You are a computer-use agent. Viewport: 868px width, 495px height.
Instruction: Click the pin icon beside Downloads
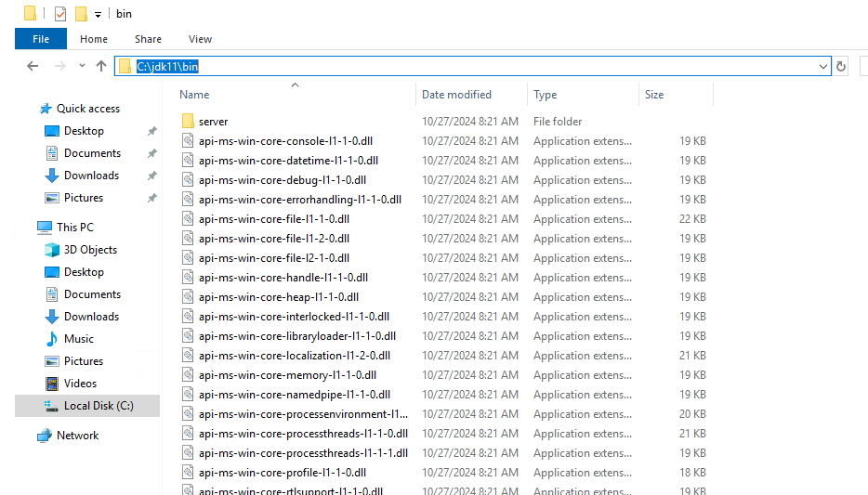151,176
